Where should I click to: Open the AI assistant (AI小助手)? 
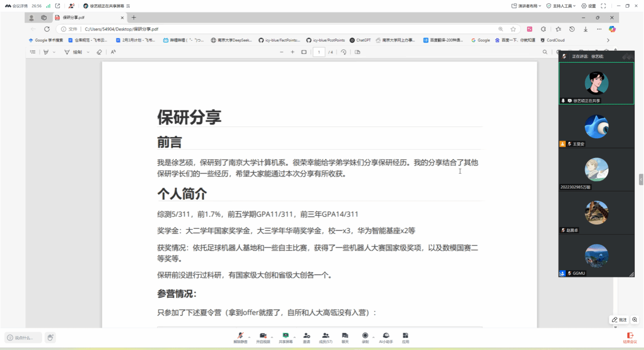pyautogui.click(x=386, y=336)
